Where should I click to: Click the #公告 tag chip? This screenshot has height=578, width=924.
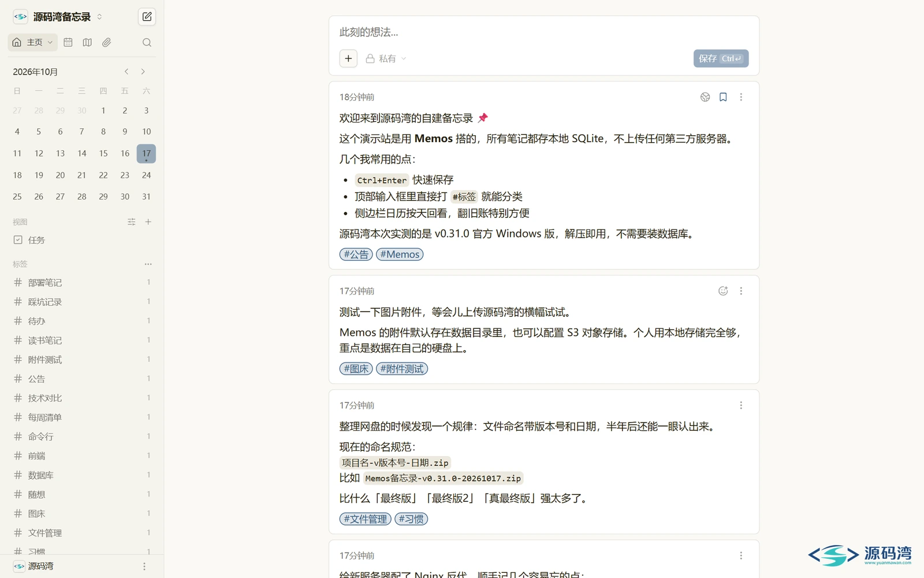[356, 254]
